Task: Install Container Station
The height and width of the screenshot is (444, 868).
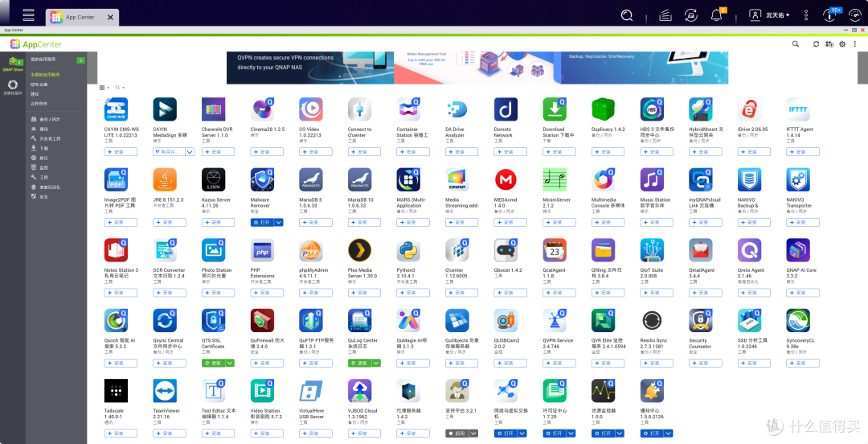Action: point(413,152)
